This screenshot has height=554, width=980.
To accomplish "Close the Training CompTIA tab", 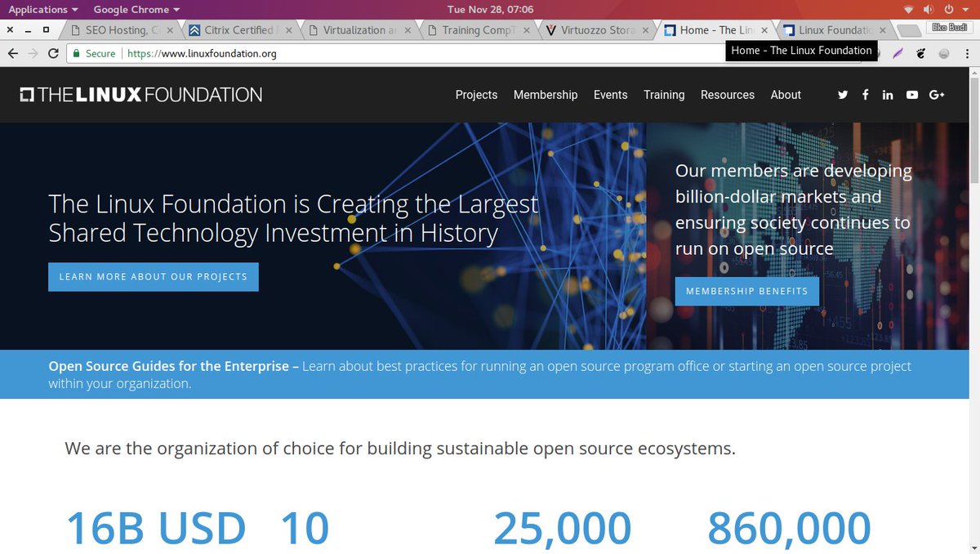I will (x=527, y=30).
